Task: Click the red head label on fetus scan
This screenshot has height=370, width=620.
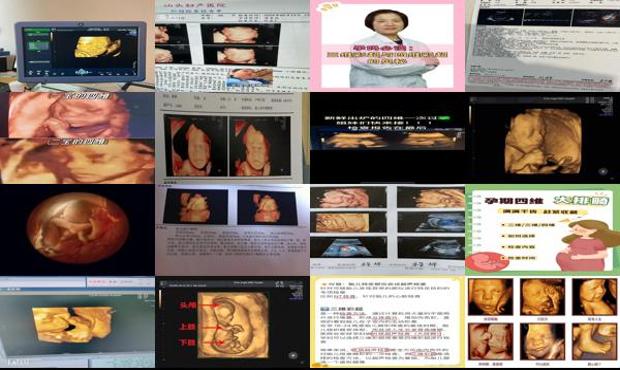Action: tap(187, 305)
